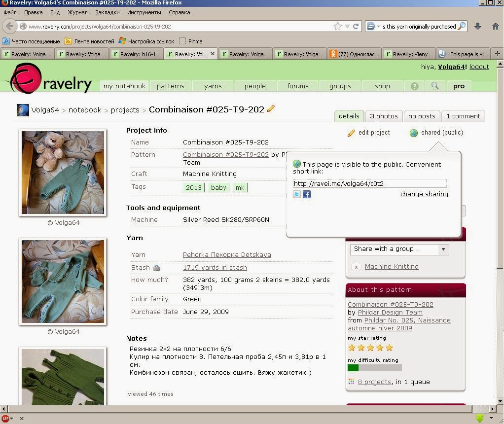Click the mk tag

pos(240,187)
